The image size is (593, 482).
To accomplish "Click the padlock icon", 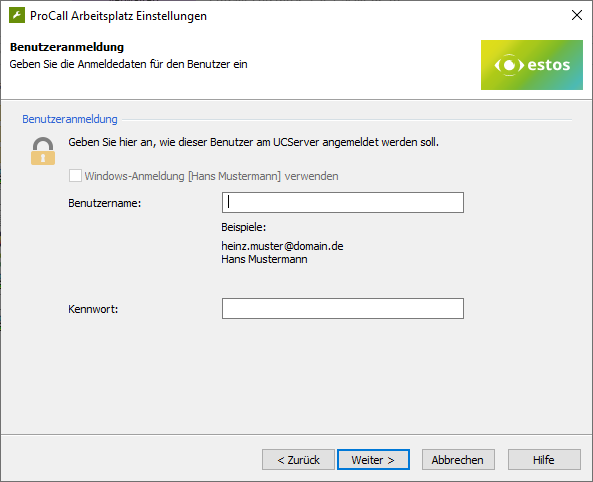I will [43, 151].
